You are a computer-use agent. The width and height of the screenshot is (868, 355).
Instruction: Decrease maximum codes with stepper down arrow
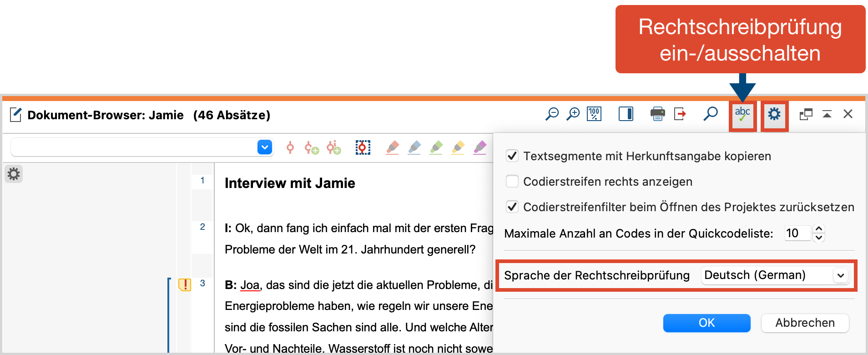point(819,238)
